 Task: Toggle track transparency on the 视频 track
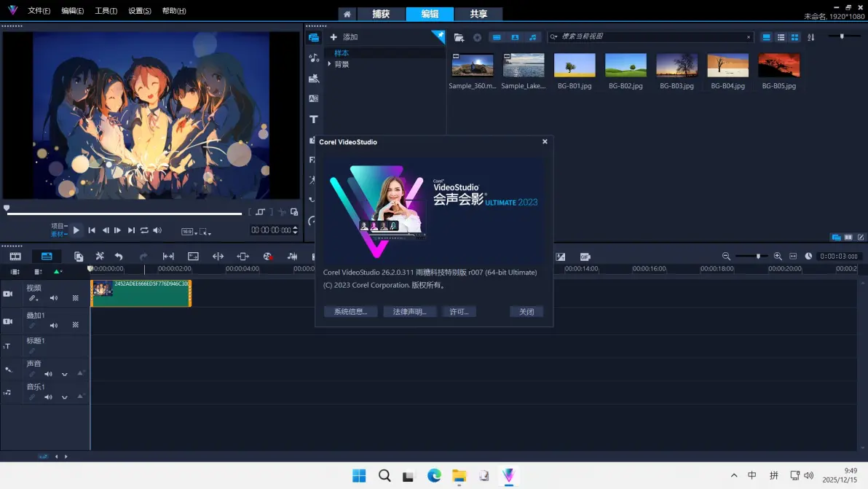75,298
